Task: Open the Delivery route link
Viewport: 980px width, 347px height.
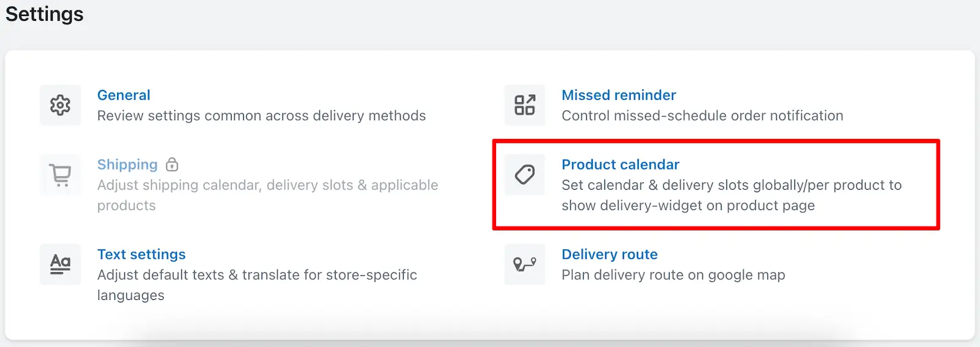Action: (609, 254)
